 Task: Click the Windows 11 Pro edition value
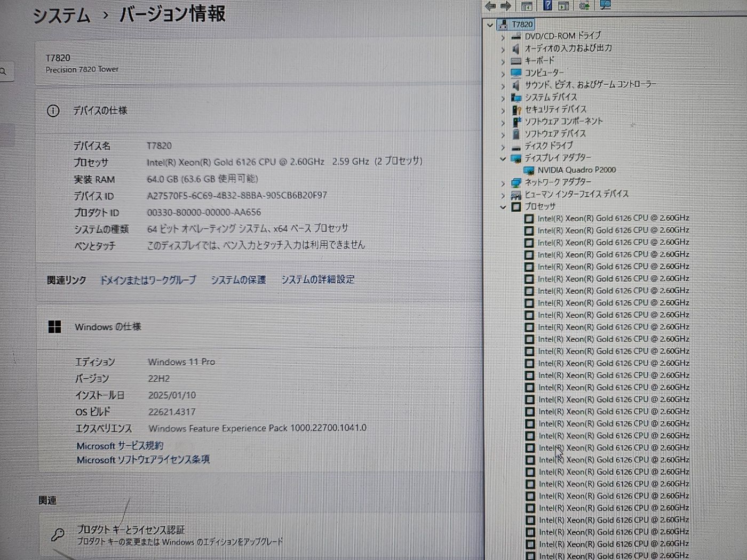(x=181, y=362)
